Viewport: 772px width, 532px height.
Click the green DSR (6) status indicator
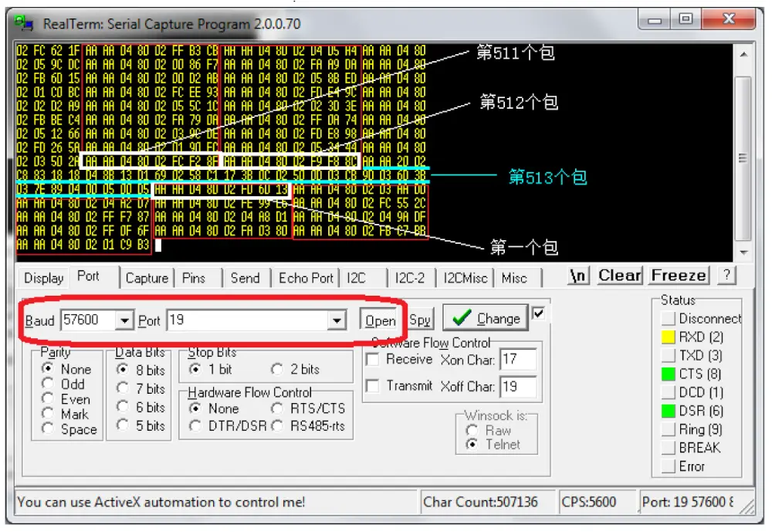pyautogui.click(x=668, y=411)
